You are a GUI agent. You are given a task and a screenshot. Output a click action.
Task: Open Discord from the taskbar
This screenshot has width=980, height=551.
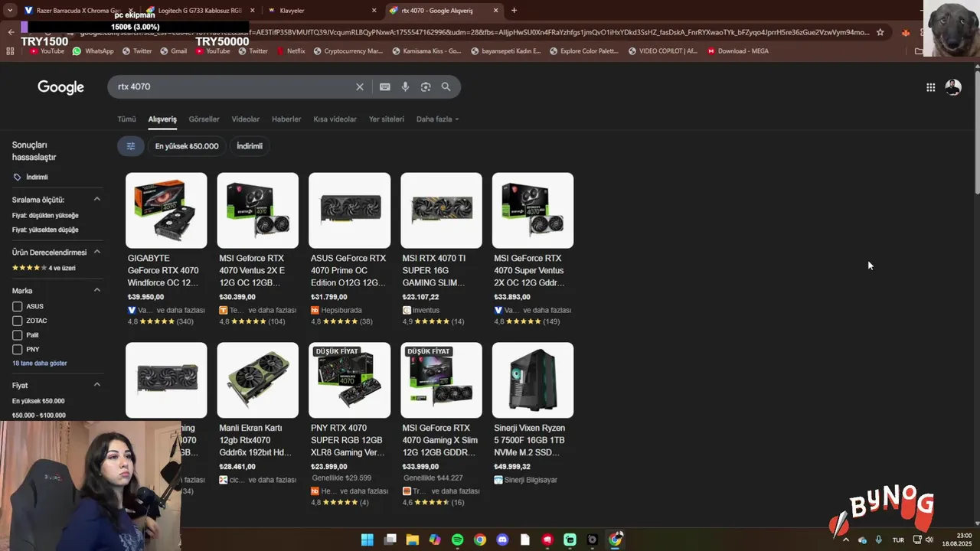(502, 540)
